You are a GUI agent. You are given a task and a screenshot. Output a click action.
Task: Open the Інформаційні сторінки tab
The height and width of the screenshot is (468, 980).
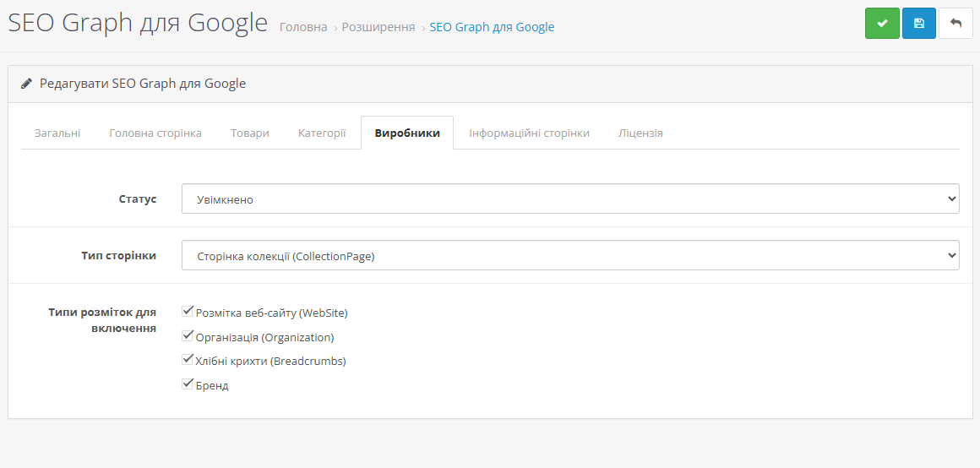(x=530, y=133)
